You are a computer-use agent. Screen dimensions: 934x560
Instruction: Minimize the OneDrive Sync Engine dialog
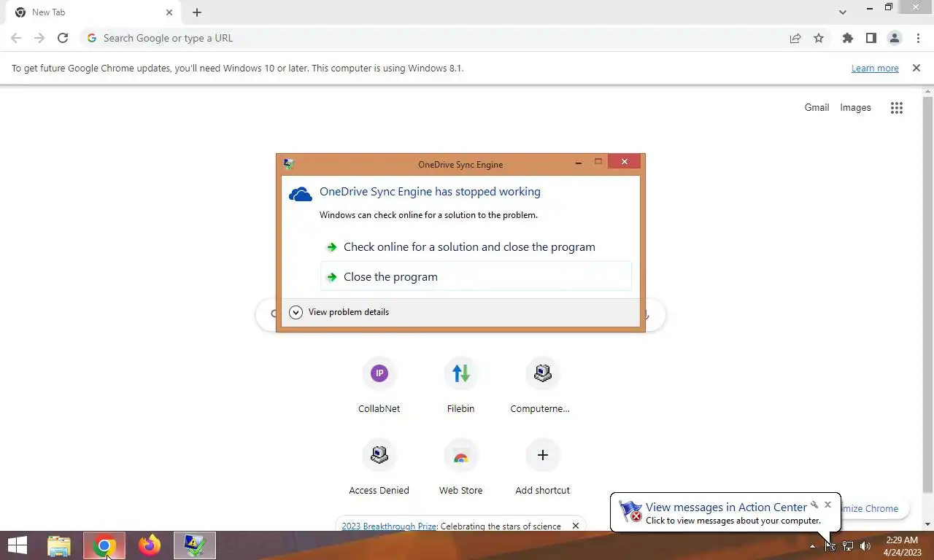coord(578,163)
